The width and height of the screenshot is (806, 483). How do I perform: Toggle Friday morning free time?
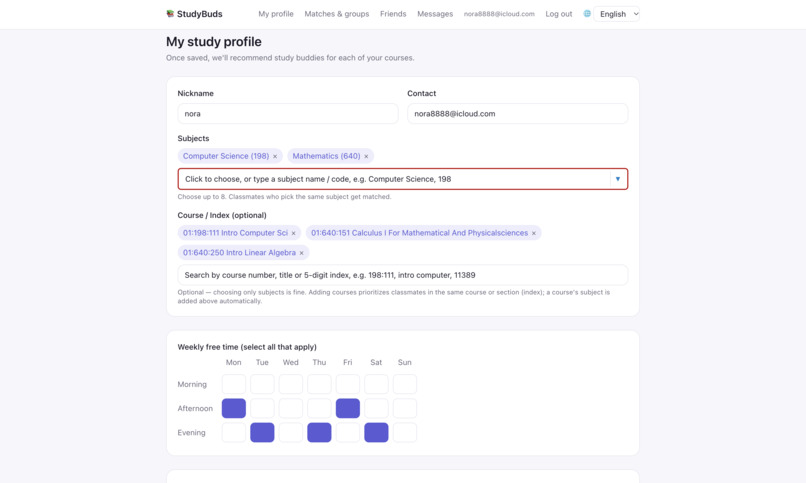tap(348, 384)
